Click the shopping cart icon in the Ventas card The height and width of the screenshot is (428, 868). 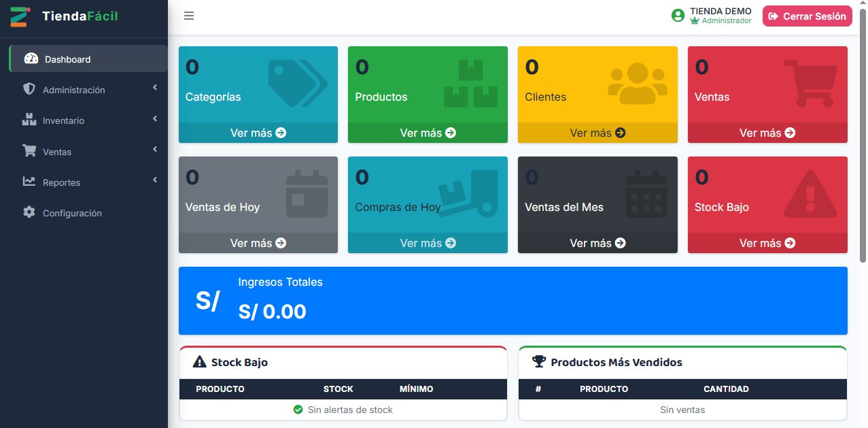coord(810,83)
